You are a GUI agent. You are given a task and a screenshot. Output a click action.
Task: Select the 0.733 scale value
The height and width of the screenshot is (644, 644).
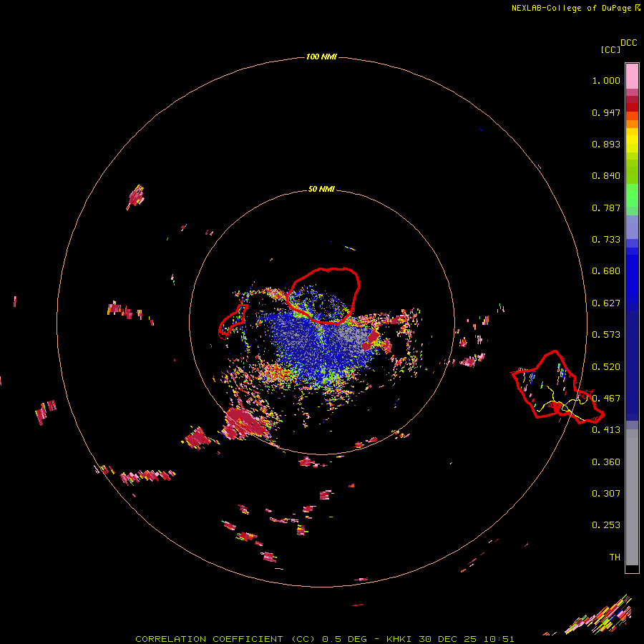pyautogui.click(x=606, y=240)
